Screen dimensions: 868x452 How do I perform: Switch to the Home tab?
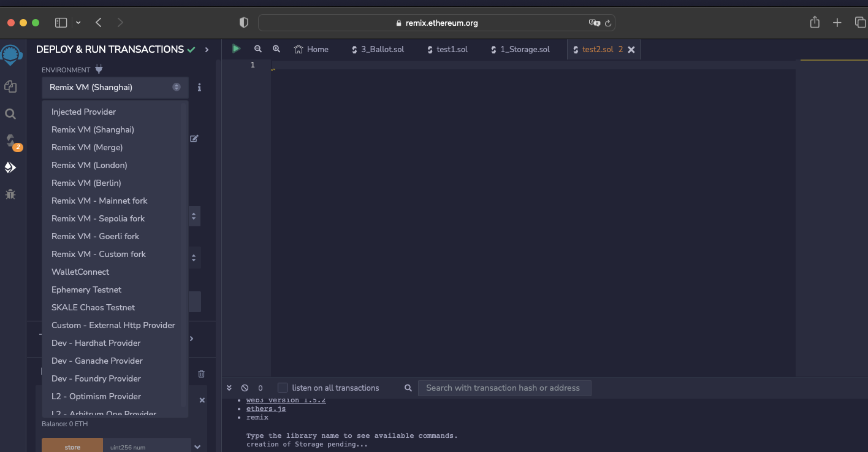point(311,49)
